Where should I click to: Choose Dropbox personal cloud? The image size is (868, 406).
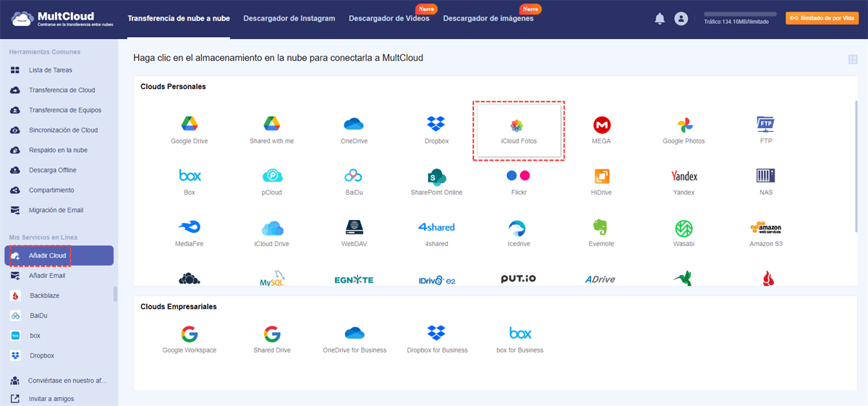(436, 130)
